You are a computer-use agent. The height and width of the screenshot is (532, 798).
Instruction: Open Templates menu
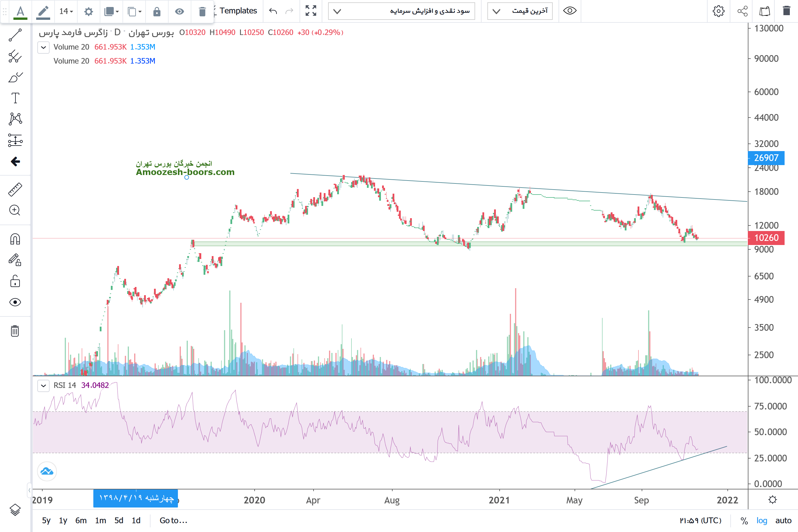click(x=238, y=11)
